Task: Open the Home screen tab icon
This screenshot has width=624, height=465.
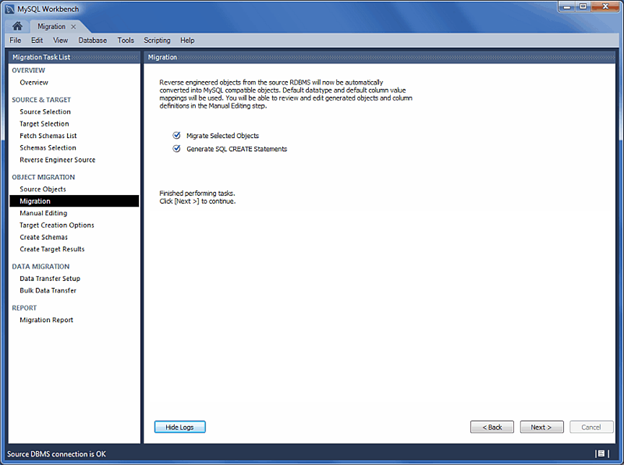Action: click(17, 25)
